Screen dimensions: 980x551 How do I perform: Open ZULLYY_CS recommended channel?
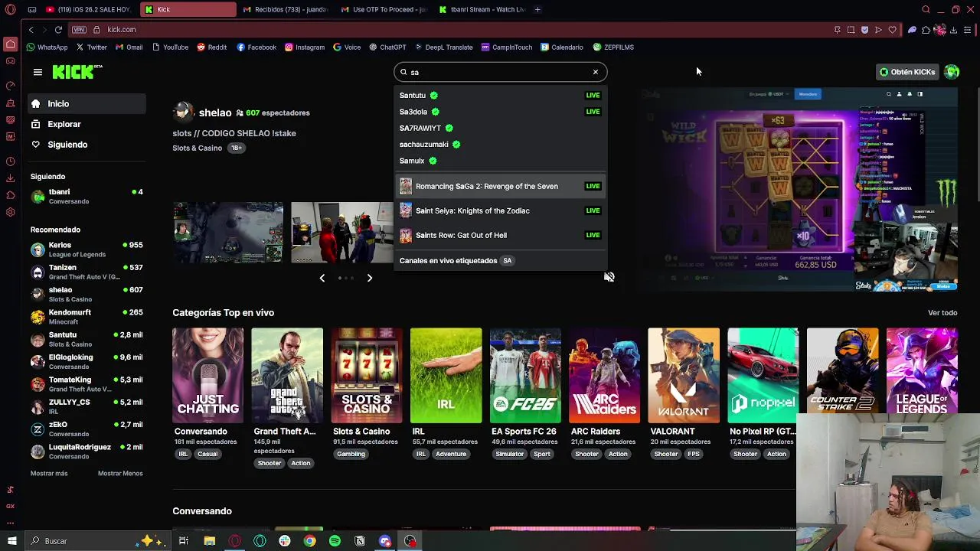(x=87, y=406)
